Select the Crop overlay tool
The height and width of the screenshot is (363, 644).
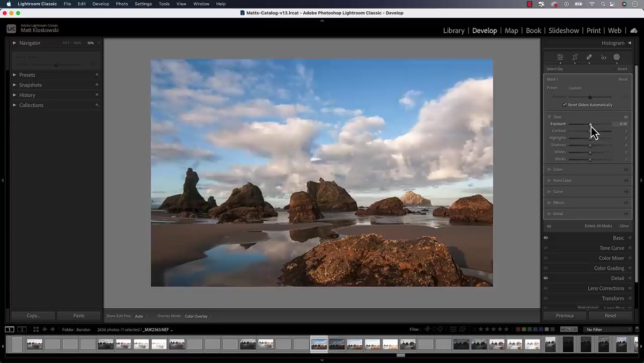pos(575,57)
